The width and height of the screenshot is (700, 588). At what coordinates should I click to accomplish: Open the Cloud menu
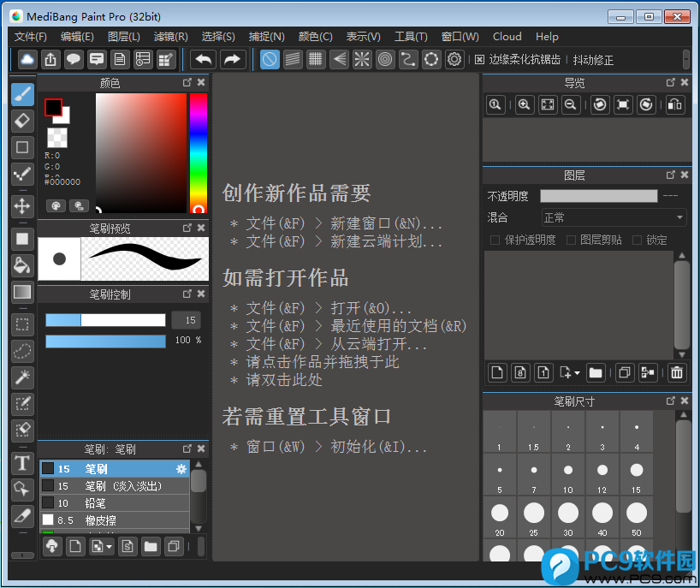[x=507, y=37]
